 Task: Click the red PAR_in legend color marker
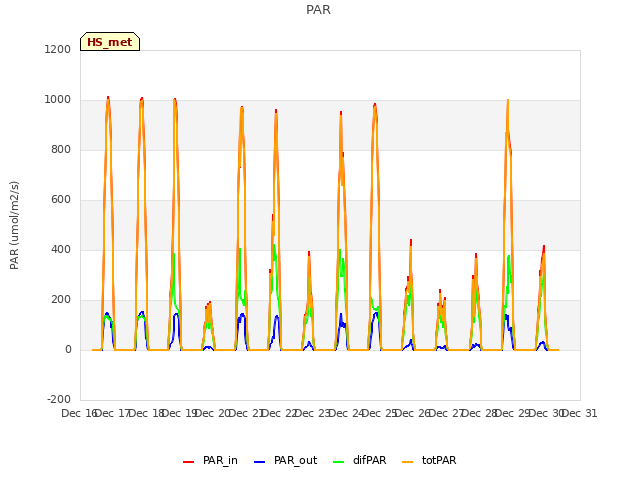pyautogui.click(x=189, y=462)
